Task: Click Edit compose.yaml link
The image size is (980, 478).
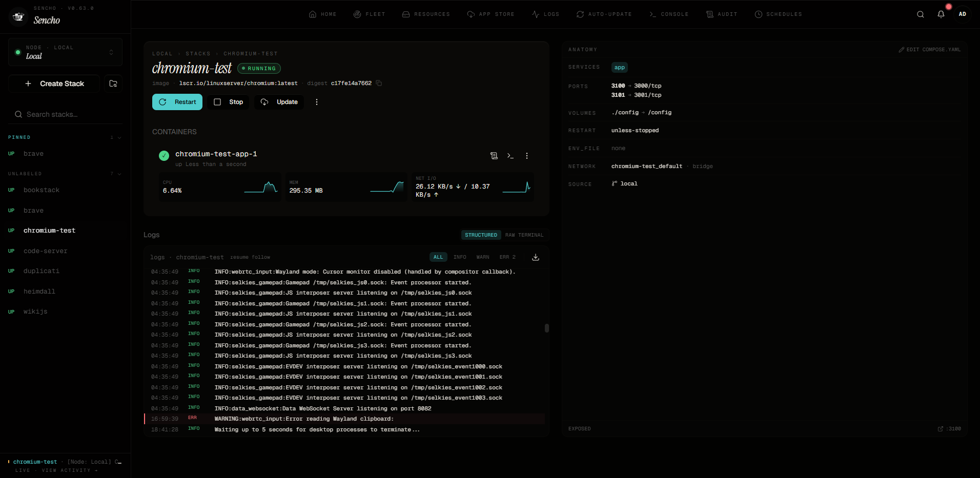Action: pos(930,50)
